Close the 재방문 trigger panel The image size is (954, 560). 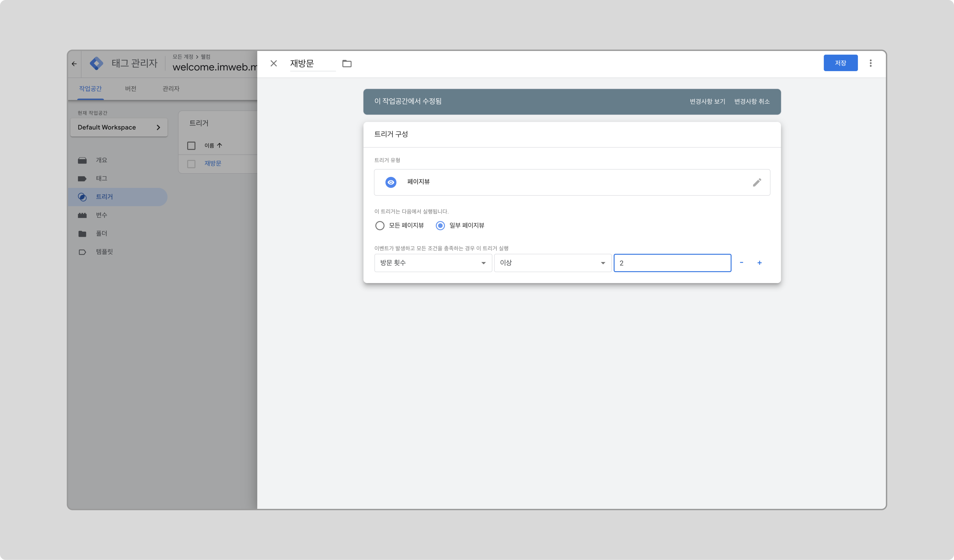(x=274, y=63)
